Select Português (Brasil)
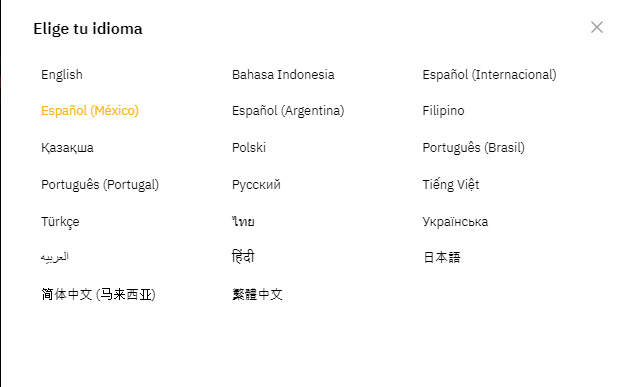The height and width of the screenshot is (387, 624). point(474,147)
